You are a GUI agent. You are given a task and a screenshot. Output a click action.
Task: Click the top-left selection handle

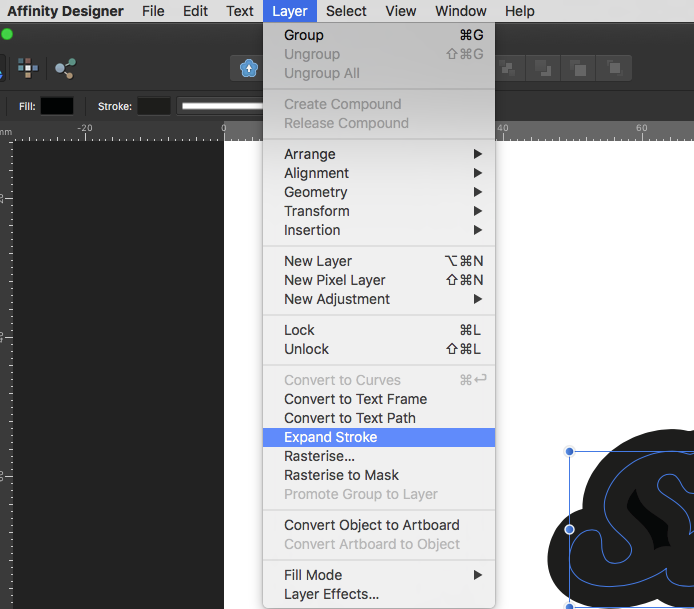pyautogui.click(x=570, y=451)
